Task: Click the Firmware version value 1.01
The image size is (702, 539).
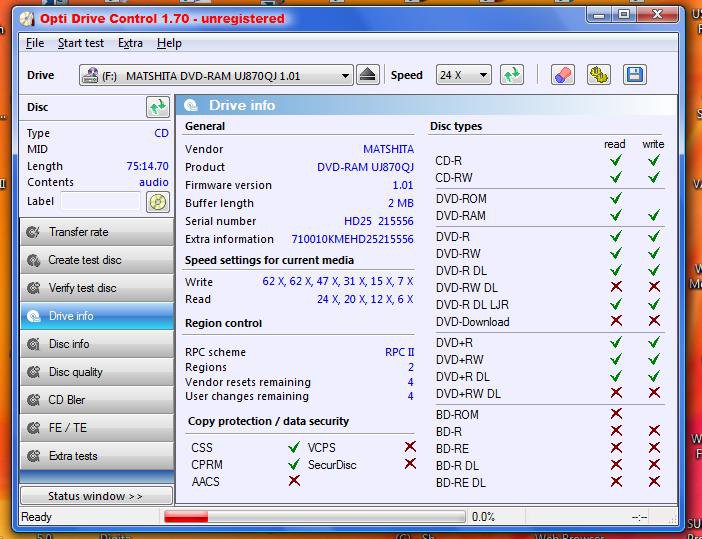Action: pyautogui.click(x=403, y=185)
